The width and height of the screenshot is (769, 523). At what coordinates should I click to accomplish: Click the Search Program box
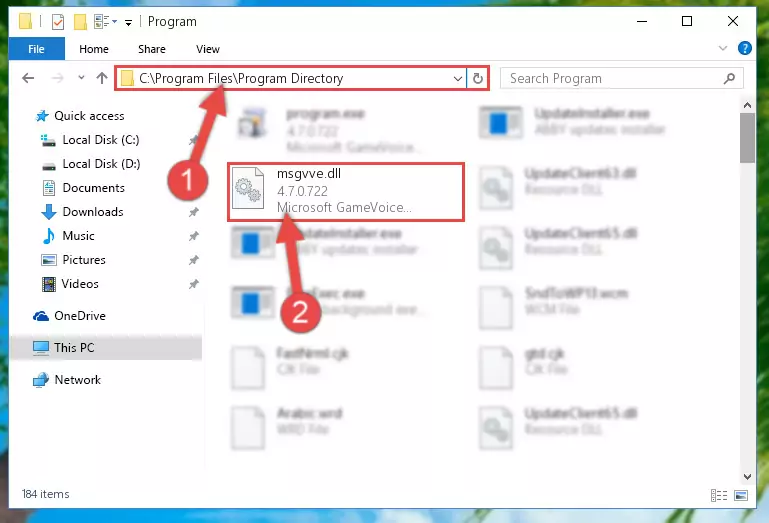tap(621, 78)
